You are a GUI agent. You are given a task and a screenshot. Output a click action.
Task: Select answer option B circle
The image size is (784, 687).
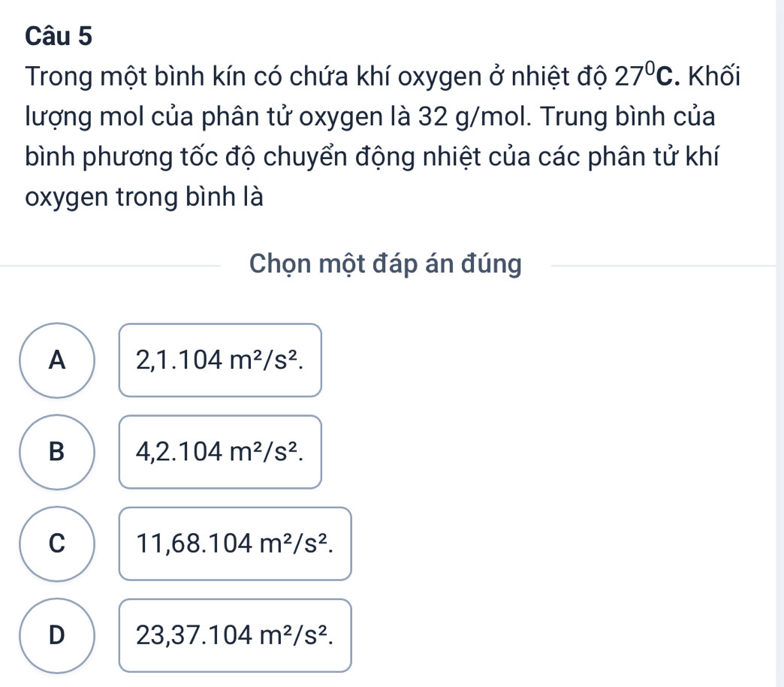pos(56,452)
